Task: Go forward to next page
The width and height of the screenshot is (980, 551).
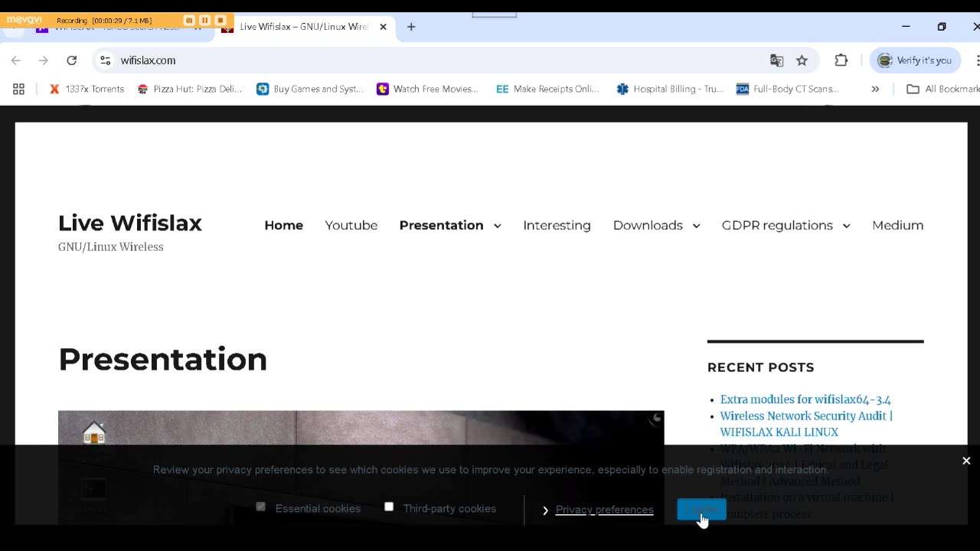Action: (44, 60)
